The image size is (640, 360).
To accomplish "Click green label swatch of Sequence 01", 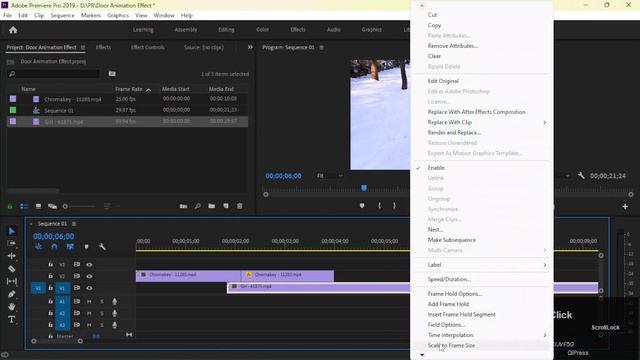I will coord(13,110).
